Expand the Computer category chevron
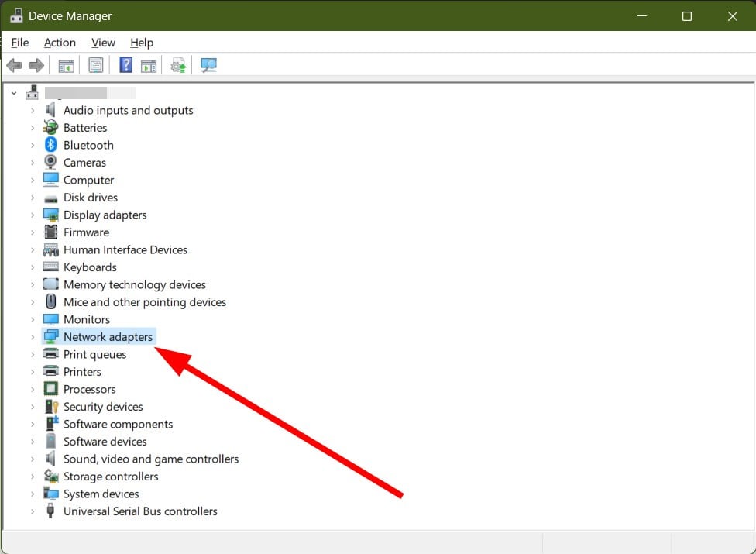 (x=33, y=181)
